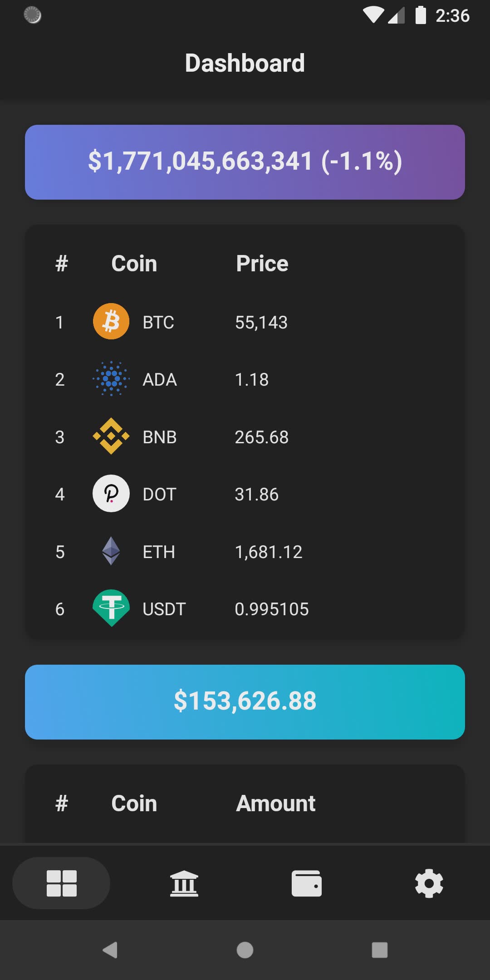Tap the ETH price 1,681.12
Viewport: 490px width, 980px height.
point(269,552)
